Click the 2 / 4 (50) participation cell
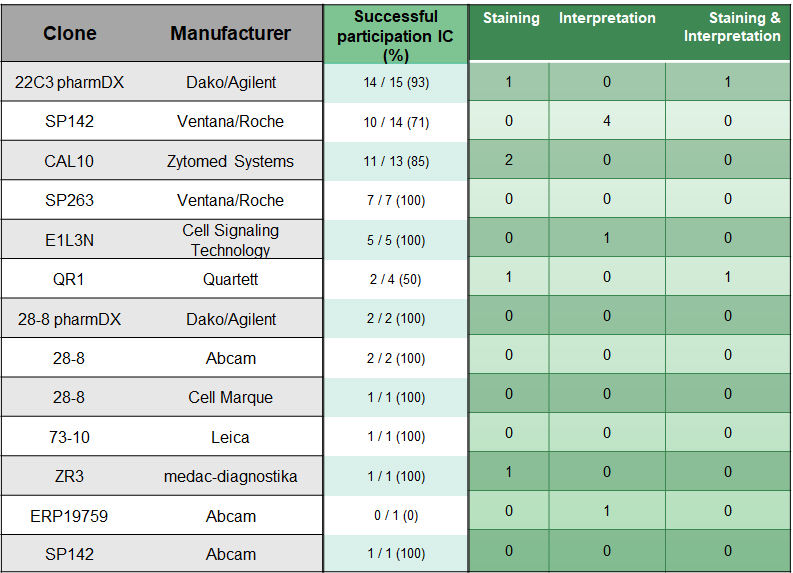Screen dimensions: 793x573 [396, 279]
